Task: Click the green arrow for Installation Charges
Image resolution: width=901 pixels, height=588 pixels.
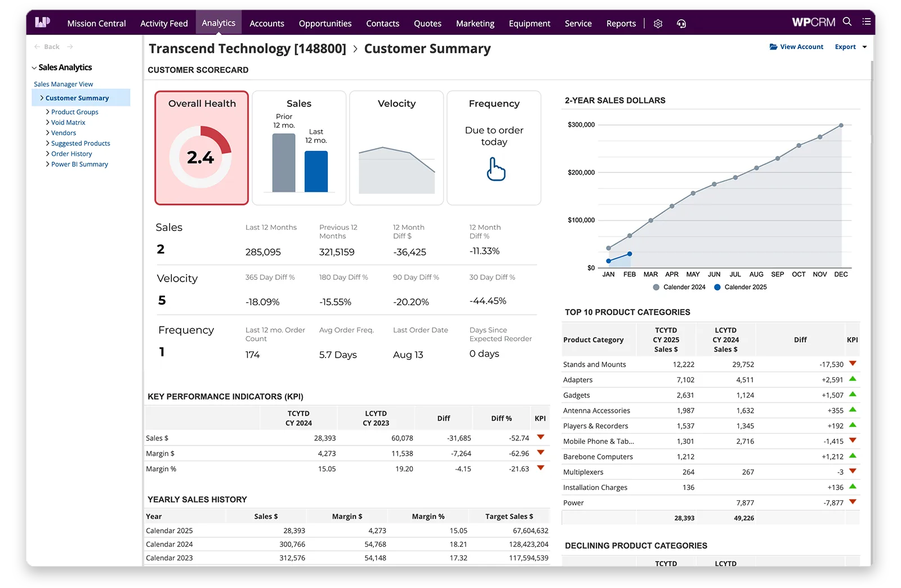Action: click(853, 487)
